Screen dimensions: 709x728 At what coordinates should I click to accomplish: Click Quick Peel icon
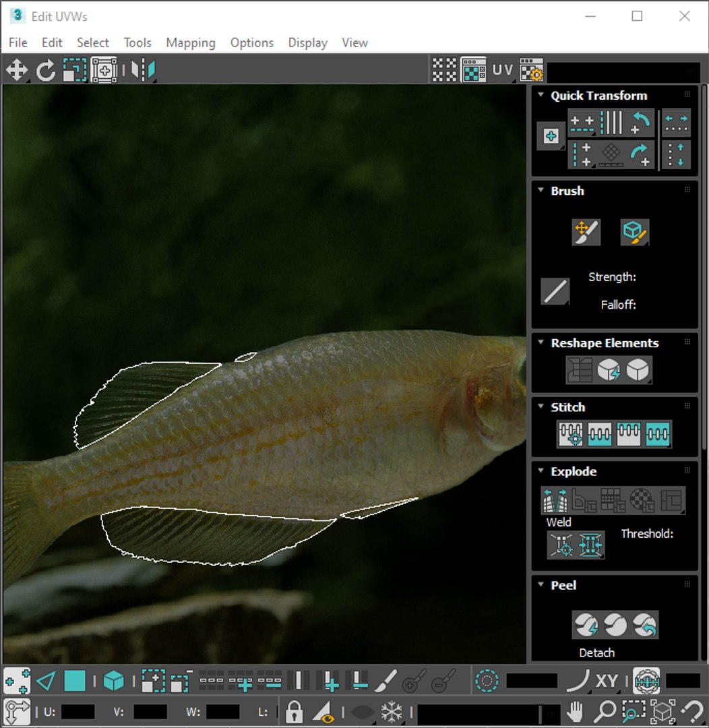(586, 625)
